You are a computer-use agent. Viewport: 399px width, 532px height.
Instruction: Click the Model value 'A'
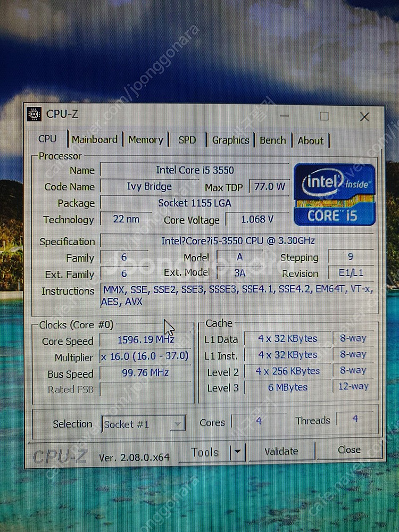tap(239, 257)
